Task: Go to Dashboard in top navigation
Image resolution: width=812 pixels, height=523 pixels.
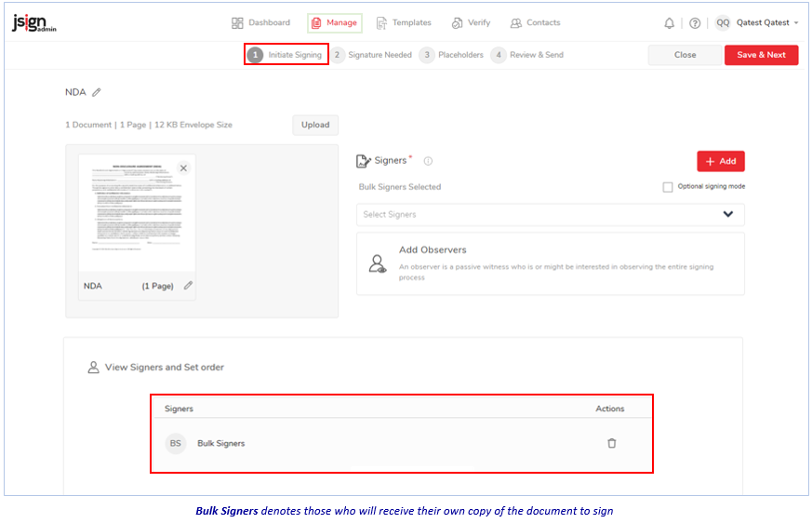Action: [x=260, y=23]
